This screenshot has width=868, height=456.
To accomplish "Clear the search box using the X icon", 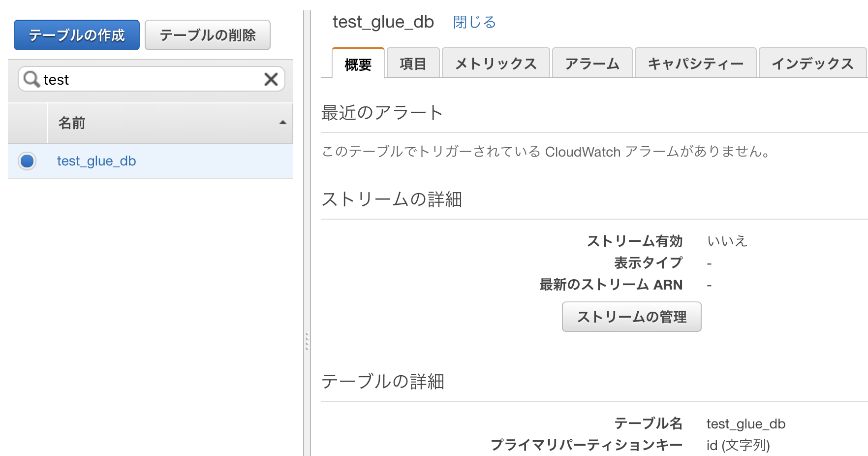I will (270, 79).
